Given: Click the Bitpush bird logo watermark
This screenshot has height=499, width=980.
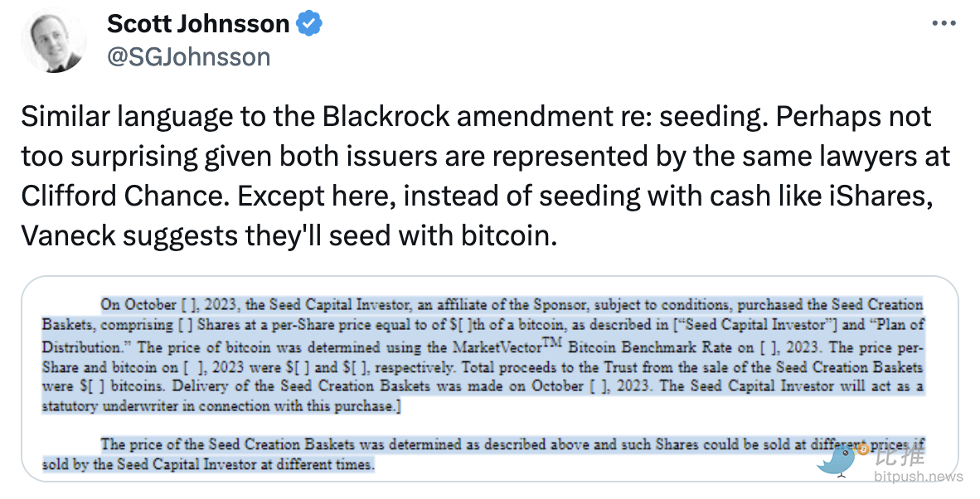Looking at the screenshot, I should click(837, 461).
